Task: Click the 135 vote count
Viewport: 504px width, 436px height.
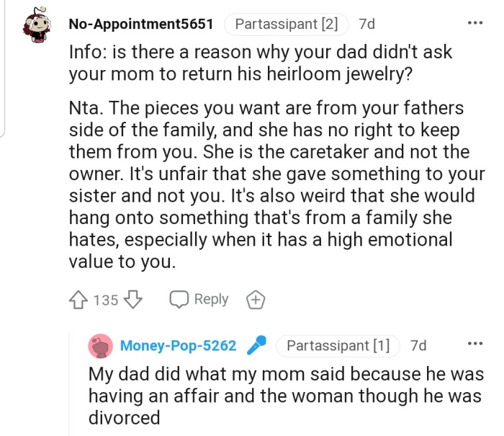Action: pyautogui.click(x=106, y=300)
